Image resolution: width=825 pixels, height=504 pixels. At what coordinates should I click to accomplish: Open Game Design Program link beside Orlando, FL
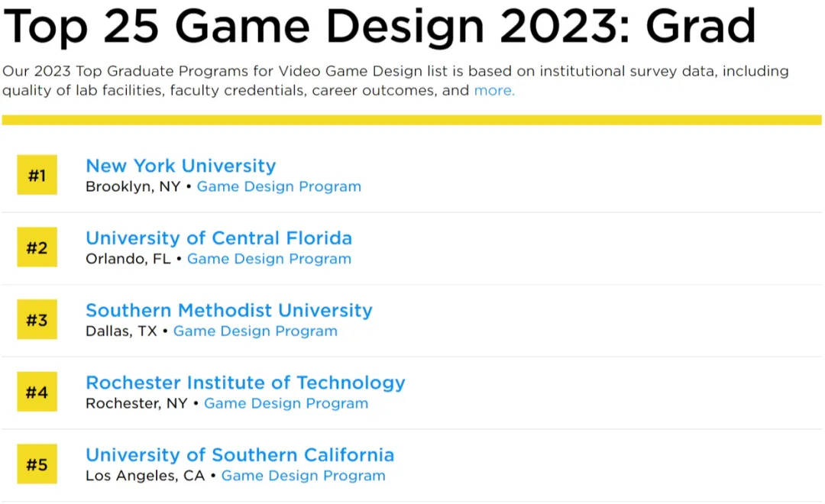[x=269, y=259]
